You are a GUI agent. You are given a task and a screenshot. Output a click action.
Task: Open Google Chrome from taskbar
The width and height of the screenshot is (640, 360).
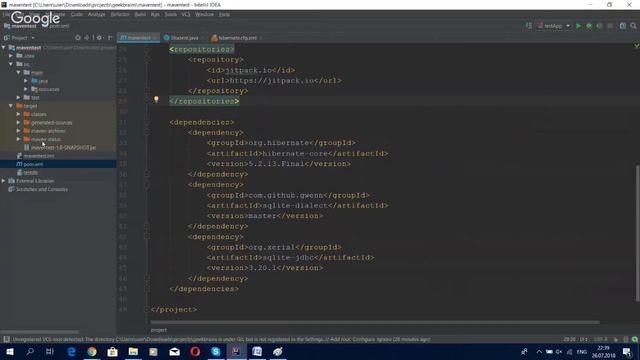92,351
